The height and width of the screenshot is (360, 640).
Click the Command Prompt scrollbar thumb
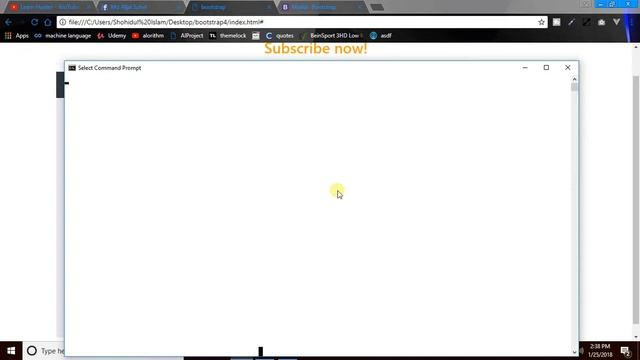(x=574, y=87)
